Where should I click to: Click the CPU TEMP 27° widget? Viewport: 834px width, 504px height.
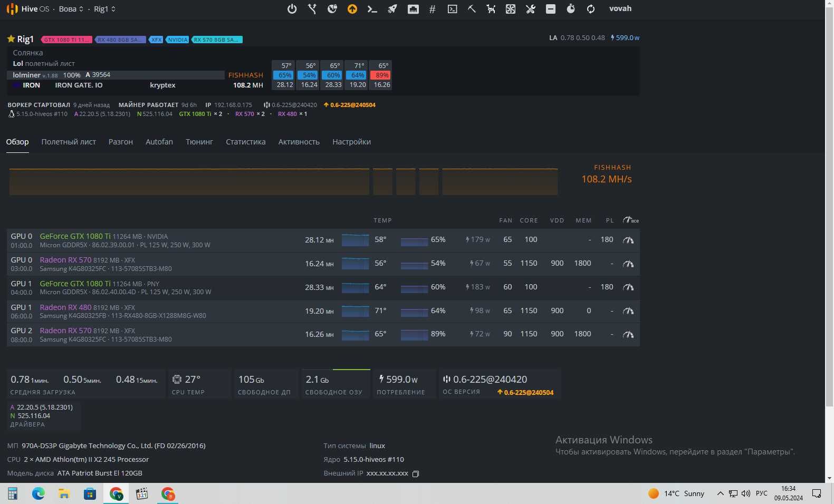[199, 384]
